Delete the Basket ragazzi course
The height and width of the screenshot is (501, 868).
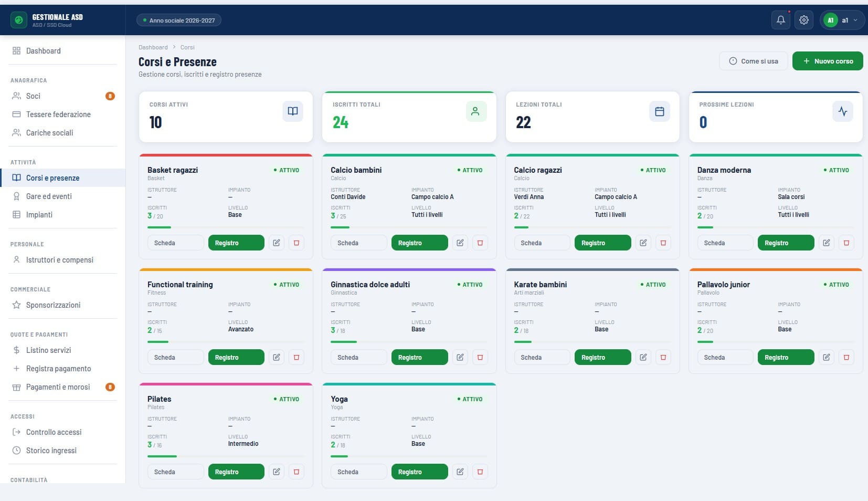tap(297, 243)
